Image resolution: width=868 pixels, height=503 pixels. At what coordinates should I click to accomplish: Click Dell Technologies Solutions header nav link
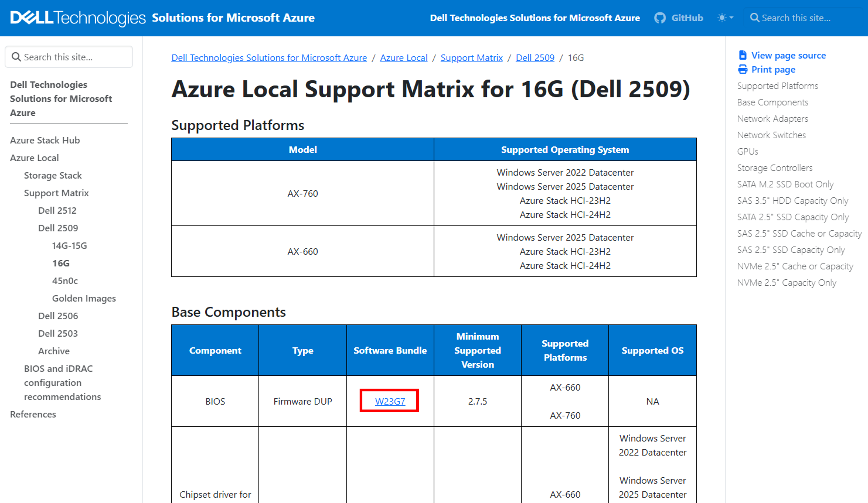click(x=535, y=18)
